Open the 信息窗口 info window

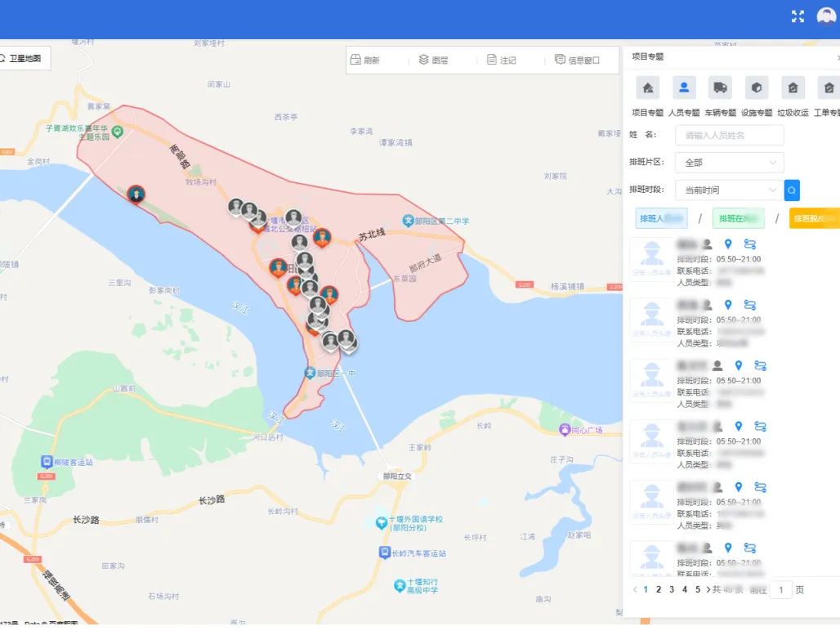(577, 60)
